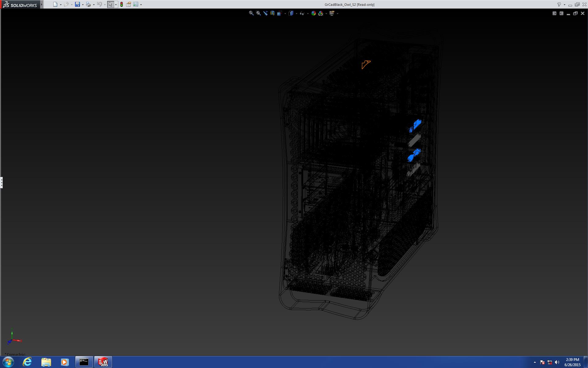Click the Windows Start button
Image resolution: width=588 pixels, height=368 pixels.
[8, 362]
